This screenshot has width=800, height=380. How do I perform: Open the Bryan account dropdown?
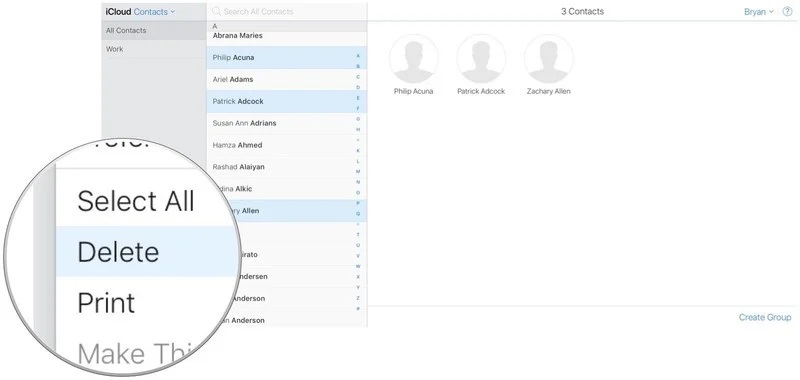[x=759, y=12]
